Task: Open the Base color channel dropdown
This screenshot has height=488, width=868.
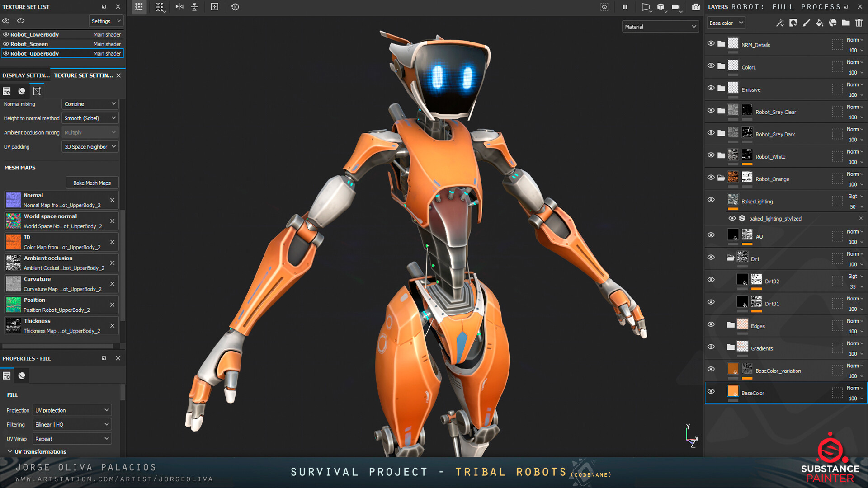Action: click(726, 23)
